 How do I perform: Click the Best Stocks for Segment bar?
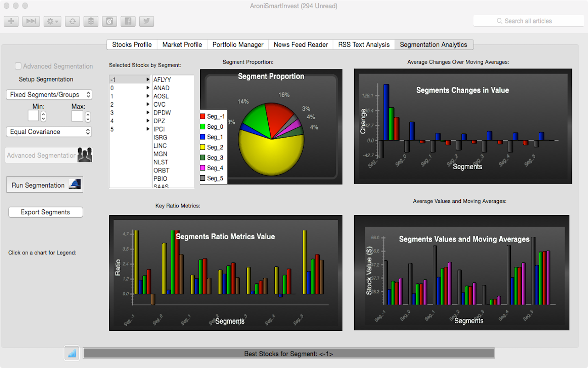coord(288,353)
